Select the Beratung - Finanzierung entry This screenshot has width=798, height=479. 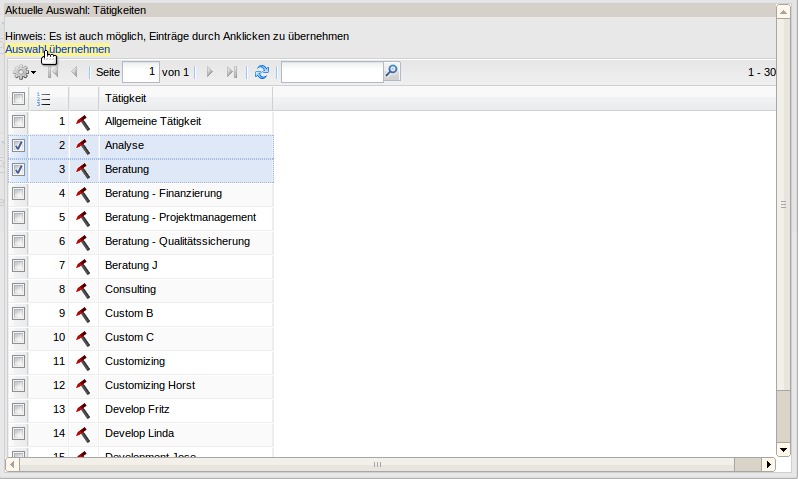(163, 193)
